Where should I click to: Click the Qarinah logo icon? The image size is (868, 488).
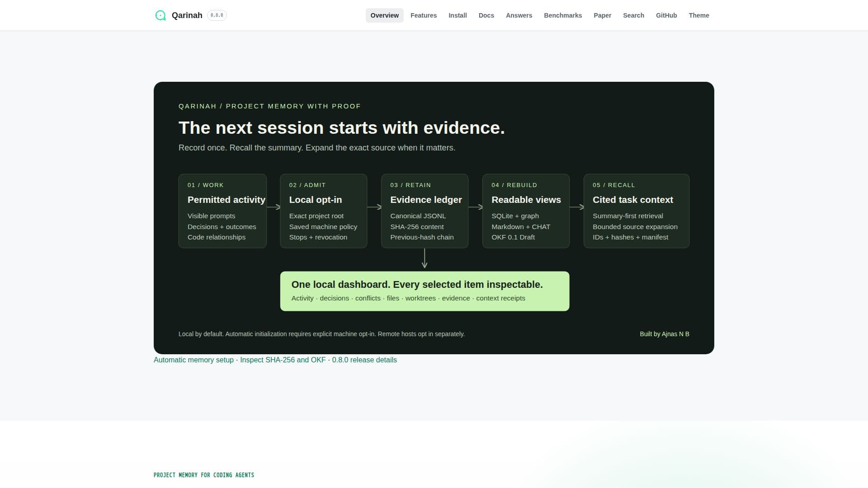160,15
